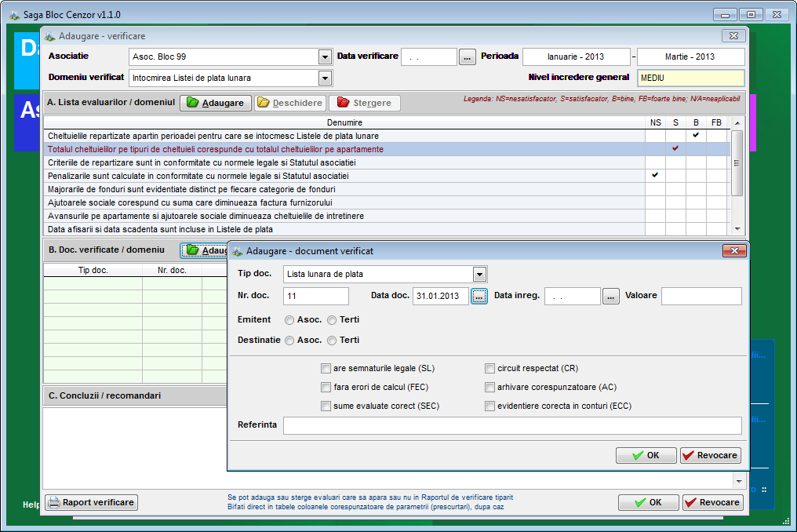The height and width of the screenshot is (532, 797).
Task: Select row Data afisarii si data scadenta
Action: (387, 229)
